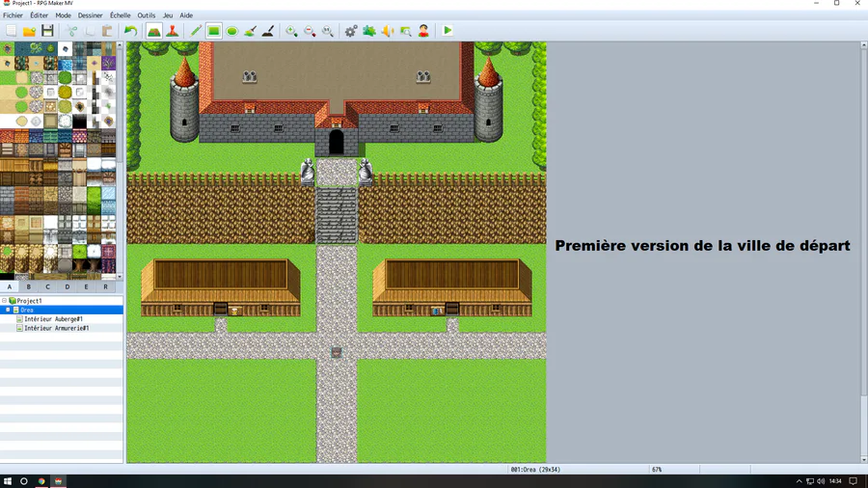Click the 67% zoom status value

click(657, 469)
